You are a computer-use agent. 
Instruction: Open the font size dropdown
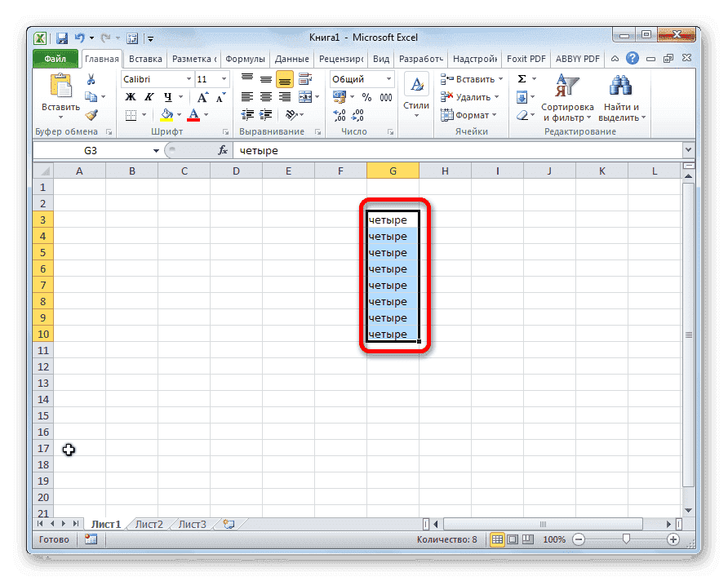click(x=222, y=79)
